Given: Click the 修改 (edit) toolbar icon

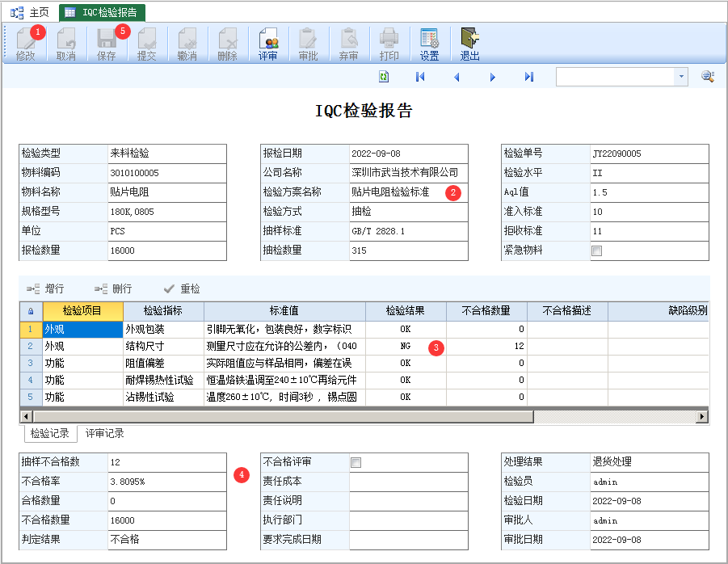Looking at the screenshot, I should pos(26,44).
